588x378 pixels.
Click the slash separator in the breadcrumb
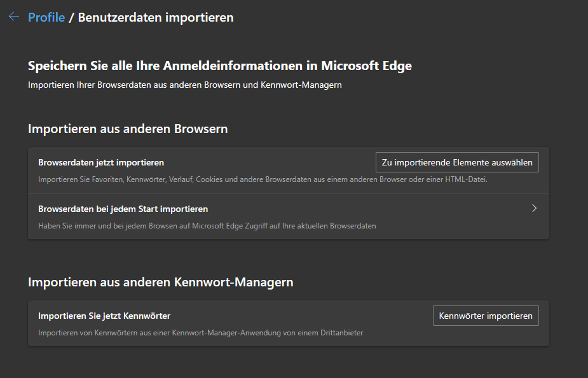(71, 17)
